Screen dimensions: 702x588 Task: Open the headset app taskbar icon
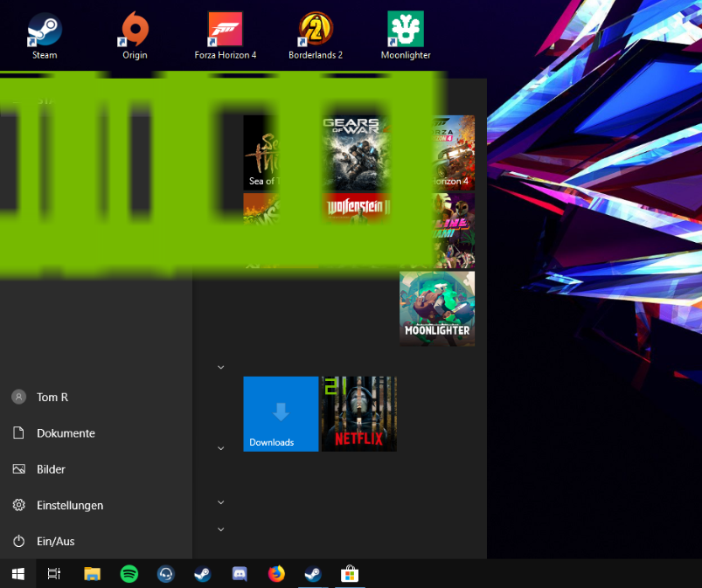click(165, 574)
